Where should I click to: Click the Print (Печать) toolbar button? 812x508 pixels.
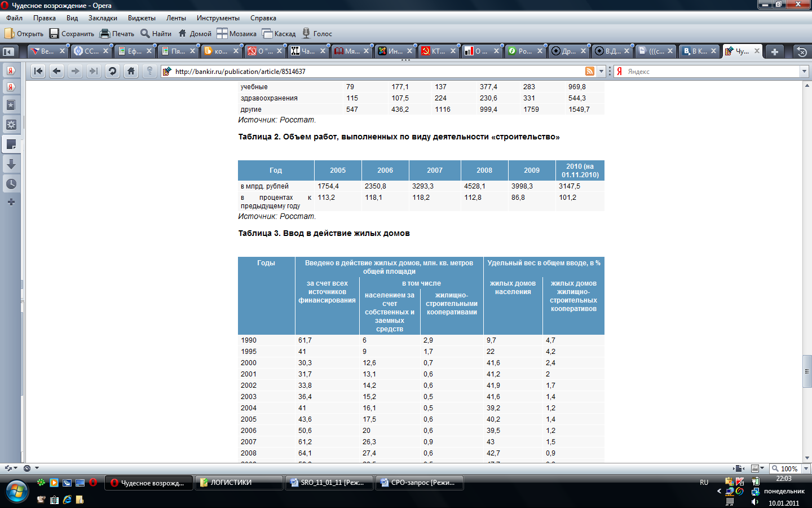[117, 33]
